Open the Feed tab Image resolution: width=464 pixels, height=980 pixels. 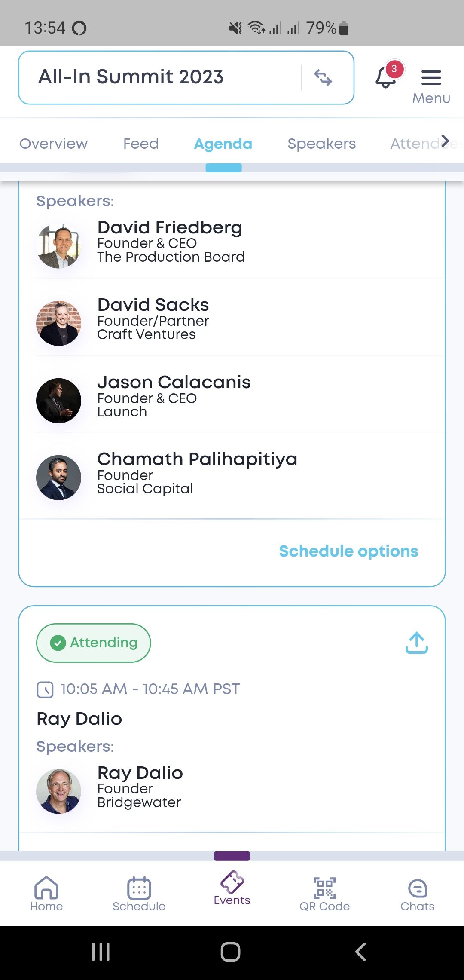[141, 144]
